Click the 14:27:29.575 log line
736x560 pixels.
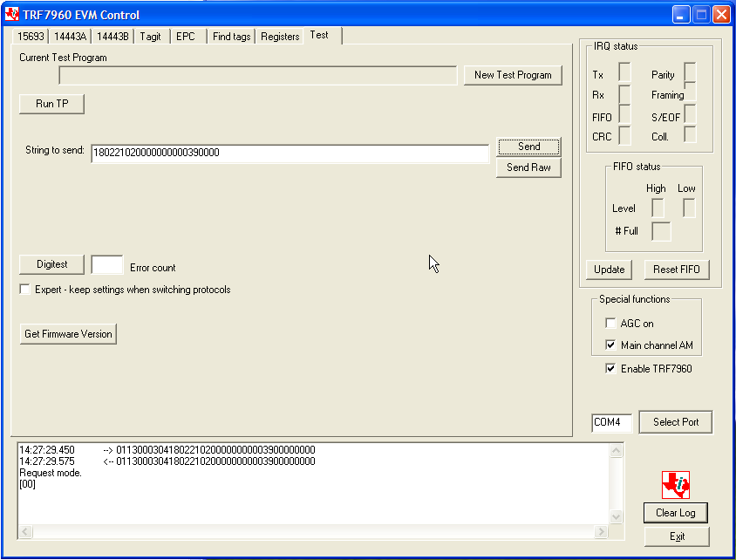167,461
